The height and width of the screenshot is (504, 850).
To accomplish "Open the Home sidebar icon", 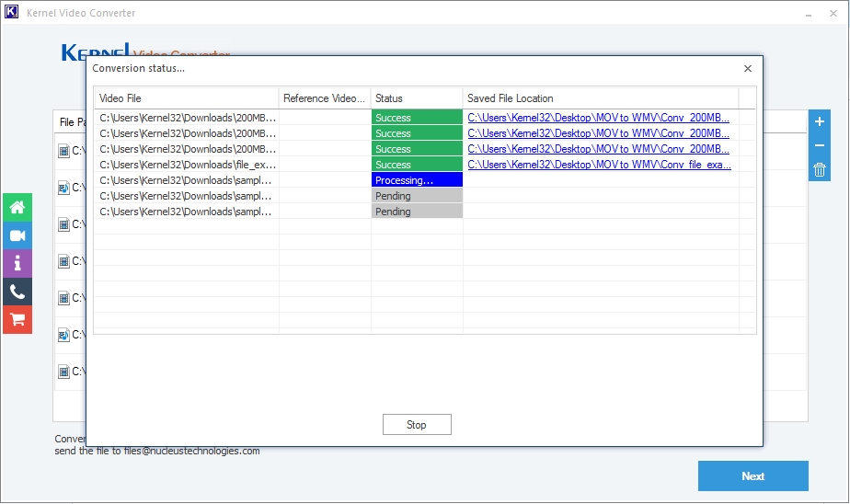I will click(17, 207).
